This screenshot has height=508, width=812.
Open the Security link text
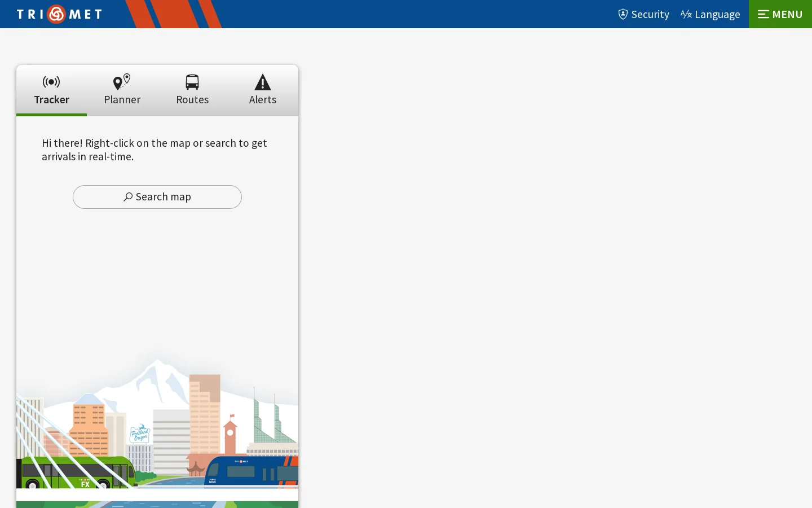tap(650, 14)
